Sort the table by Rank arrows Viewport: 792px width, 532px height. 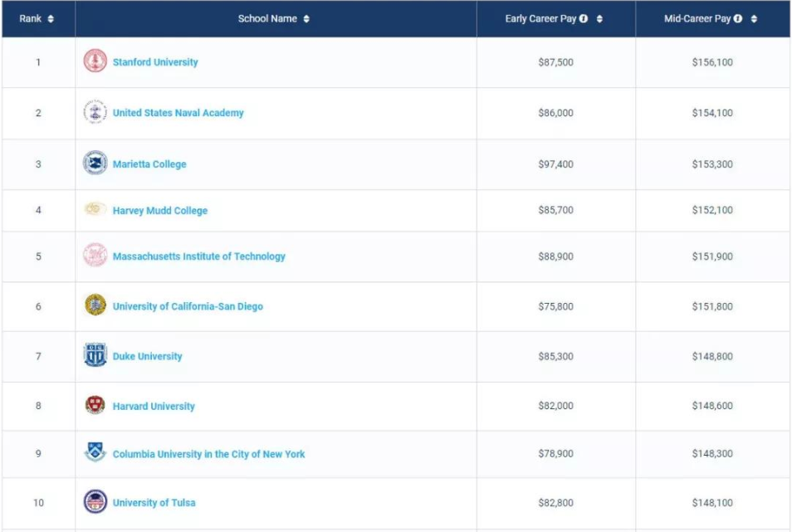coord(51,19)
